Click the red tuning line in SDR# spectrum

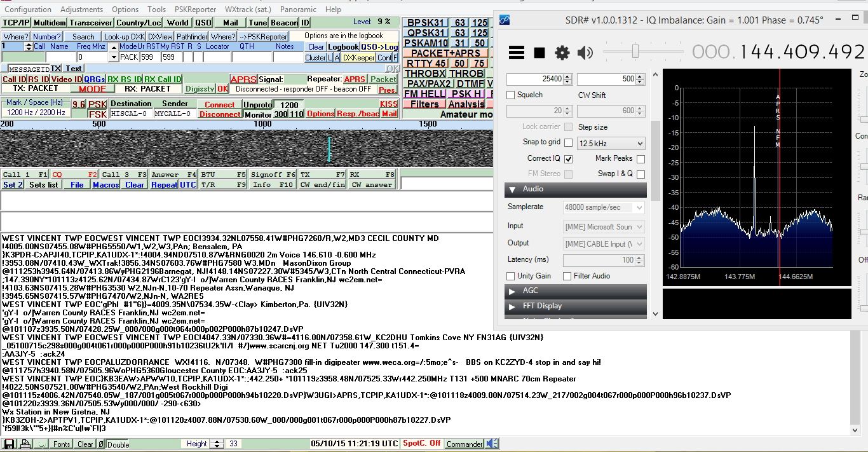pos(779,178)
